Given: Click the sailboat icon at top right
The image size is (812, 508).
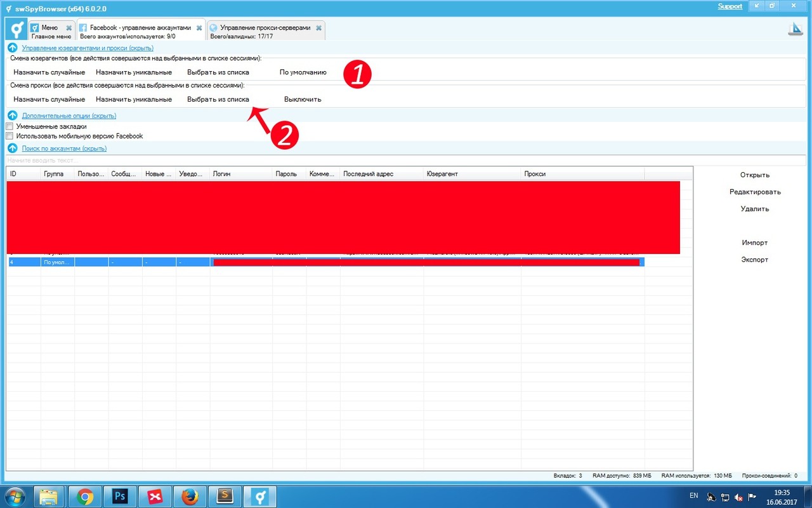Looking at the screenshot, I should (796, 29).
